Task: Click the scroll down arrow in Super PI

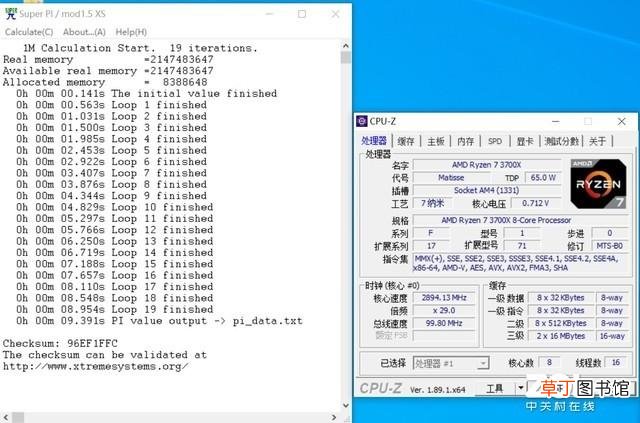Action: (x=346, y=405)
